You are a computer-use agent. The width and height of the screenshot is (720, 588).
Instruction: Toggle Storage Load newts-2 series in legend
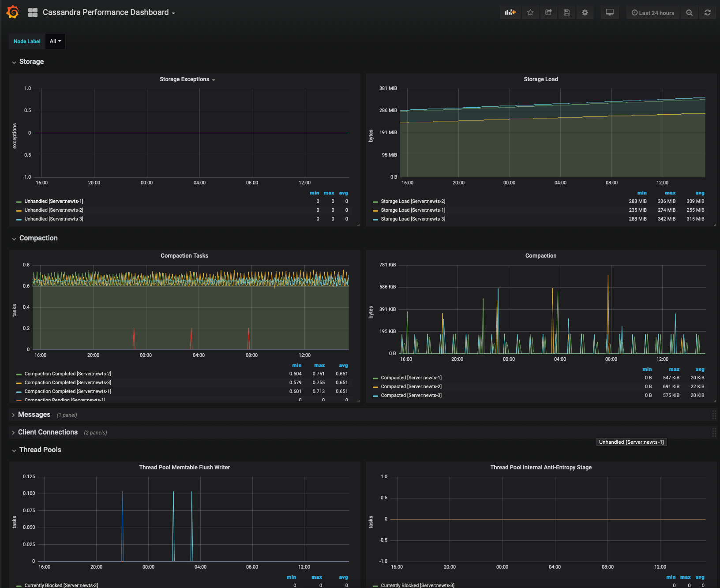[x=413, y=202]
